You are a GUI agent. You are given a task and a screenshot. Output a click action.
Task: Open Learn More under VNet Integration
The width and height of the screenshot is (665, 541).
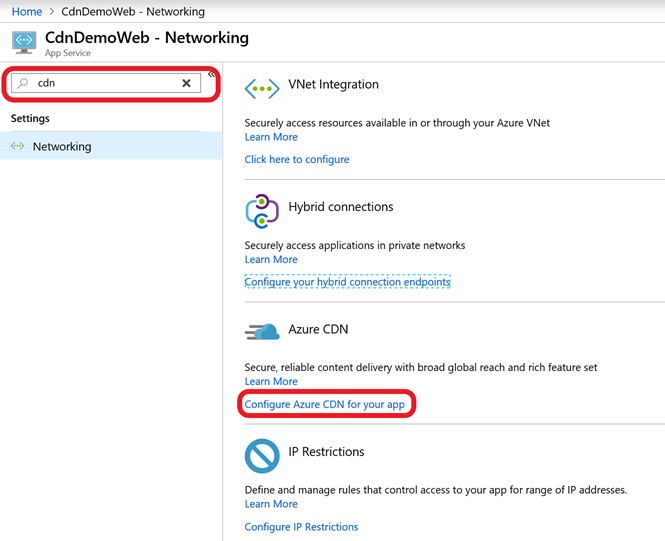pos(271,137)
